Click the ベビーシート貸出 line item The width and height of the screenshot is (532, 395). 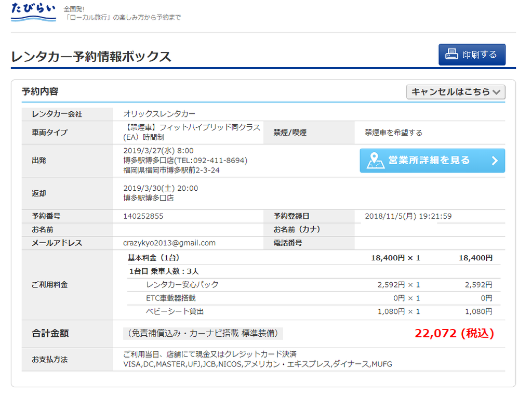point(175,311)
